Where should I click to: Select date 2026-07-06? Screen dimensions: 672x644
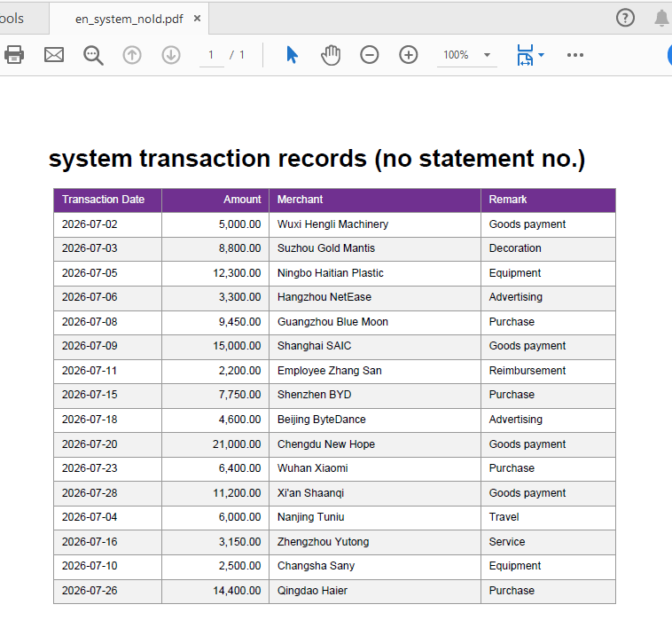tap(90, 297)
